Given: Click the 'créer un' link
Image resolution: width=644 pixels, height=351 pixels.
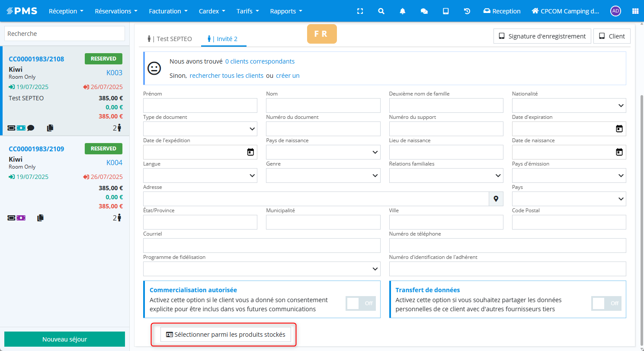Looking at the screenshot, I should (x=288, y=76).
